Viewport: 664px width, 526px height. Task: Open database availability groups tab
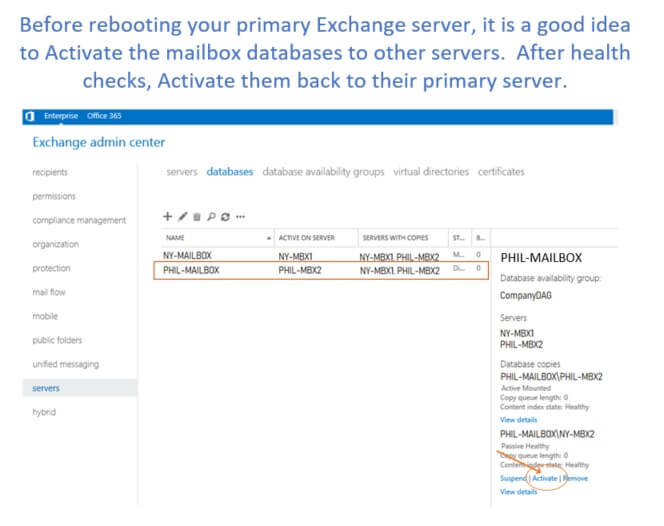323,172
